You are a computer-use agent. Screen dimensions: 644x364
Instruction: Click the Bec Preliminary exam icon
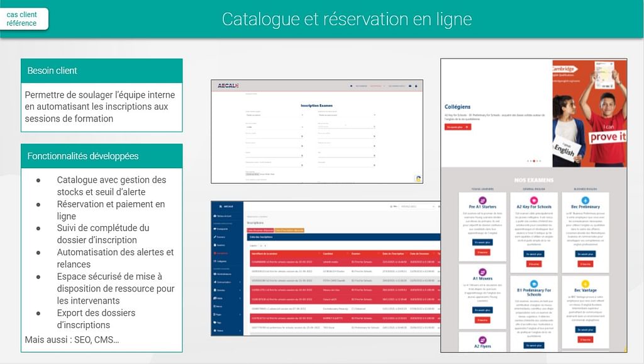click(x=585, y=200)
